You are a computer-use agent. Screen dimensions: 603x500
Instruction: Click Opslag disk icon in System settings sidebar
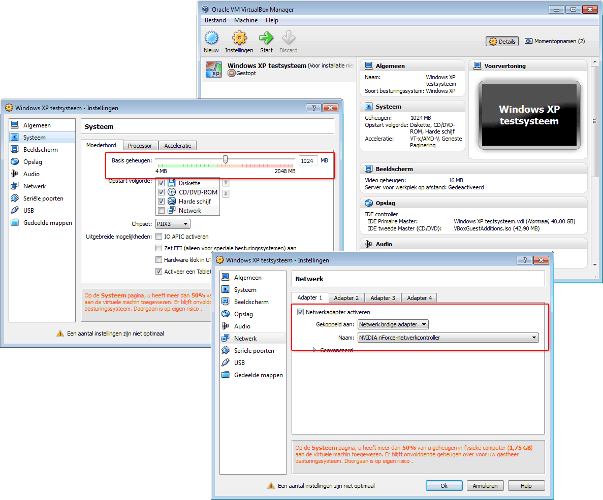point(15,162)
